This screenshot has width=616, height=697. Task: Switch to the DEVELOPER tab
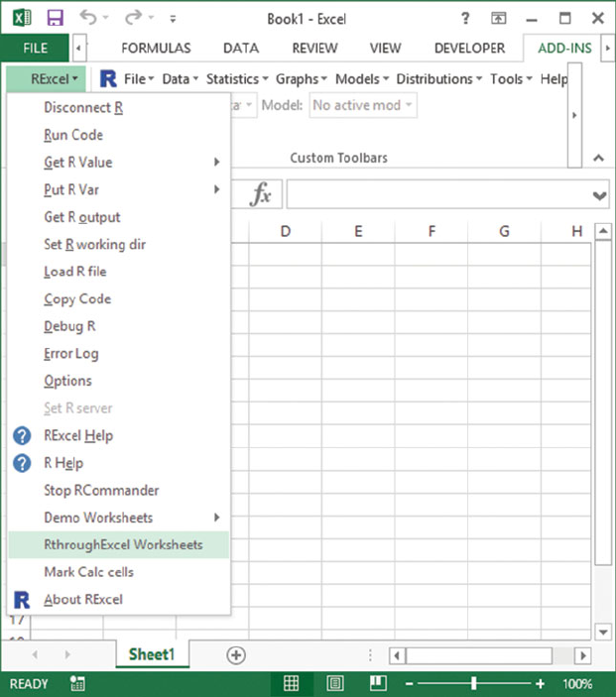[469, 48]
